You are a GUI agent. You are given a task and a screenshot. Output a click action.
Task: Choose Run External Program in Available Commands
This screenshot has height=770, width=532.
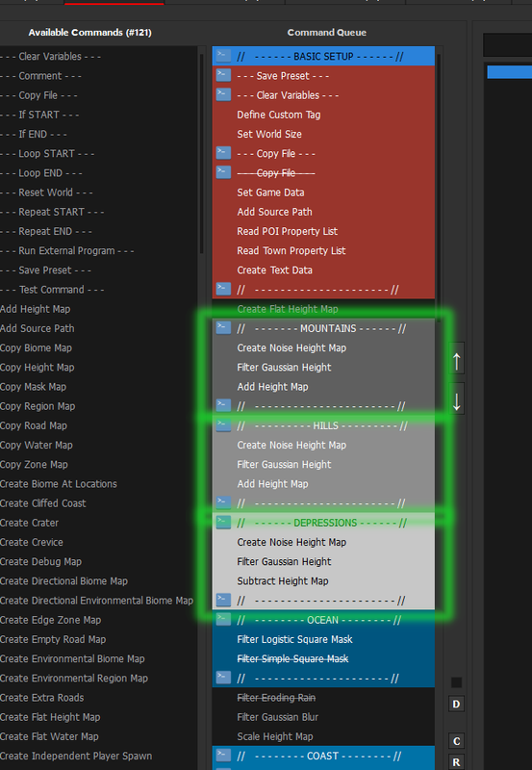coord(98,250)
